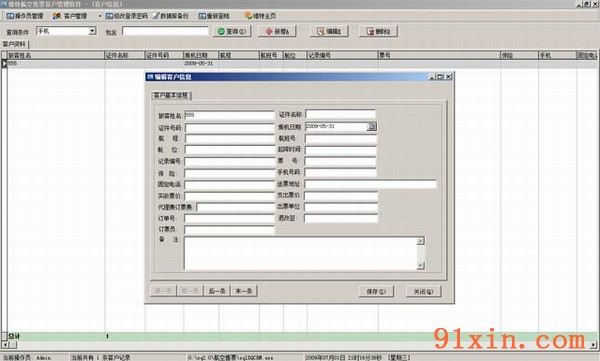This screenshot has height=361, width=600.
Task: Click the 删除 delete record button
Action: 378,31
